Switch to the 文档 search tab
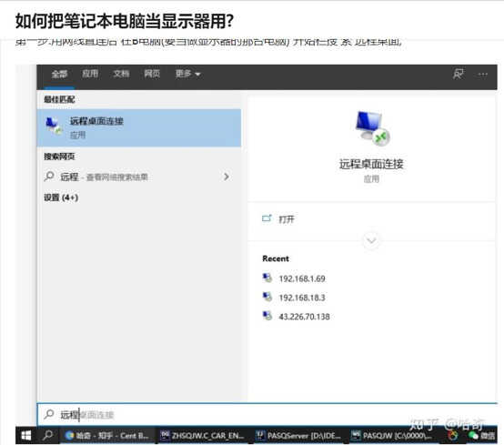Screen dimensions: 504x445 [121, 74]
